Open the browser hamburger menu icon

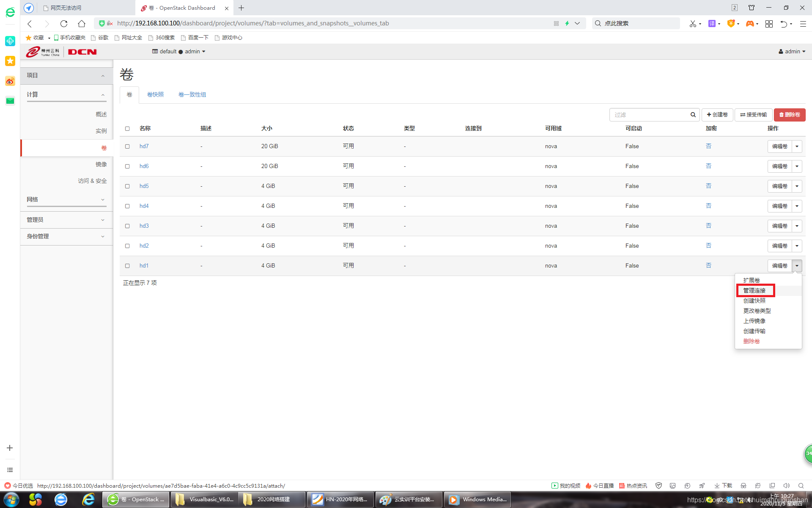(803, 24)
